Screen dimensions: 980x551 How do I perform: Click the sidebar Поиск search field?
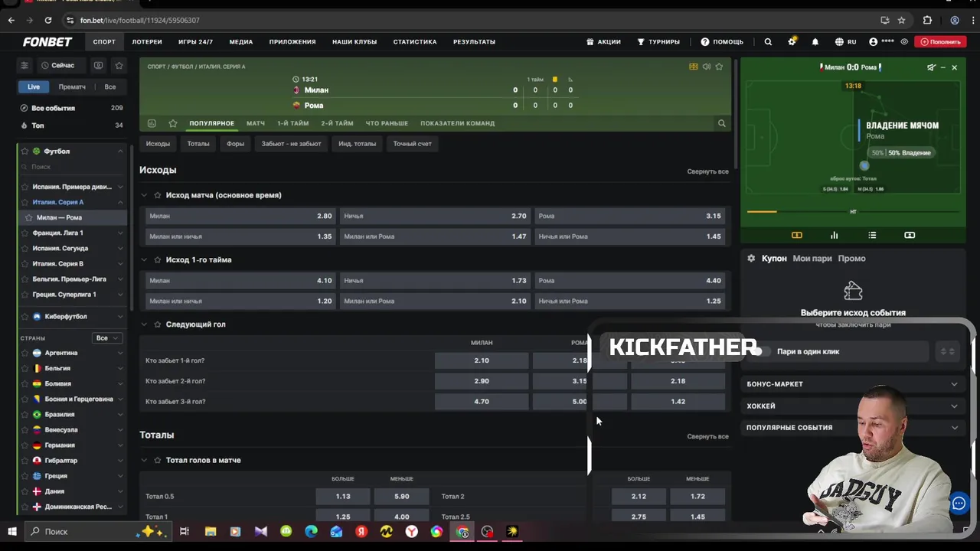tap(73, 167)
